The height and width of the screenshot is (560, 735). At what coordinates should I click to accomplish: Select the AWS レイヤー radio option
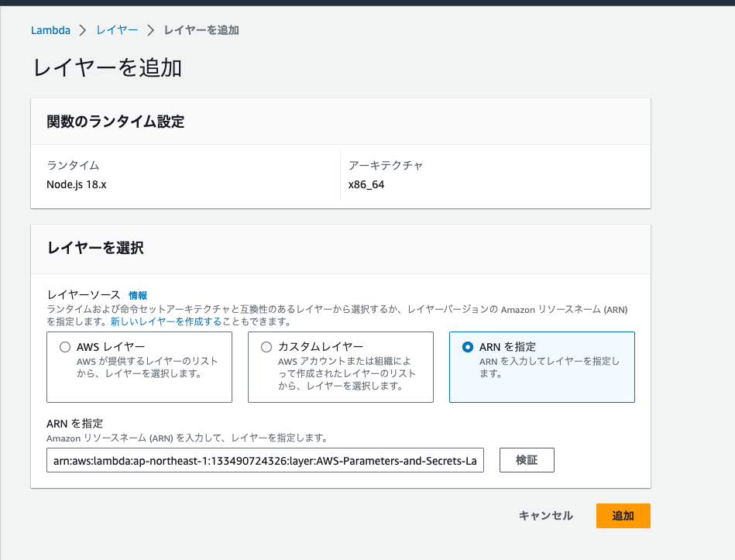[65, 347]
